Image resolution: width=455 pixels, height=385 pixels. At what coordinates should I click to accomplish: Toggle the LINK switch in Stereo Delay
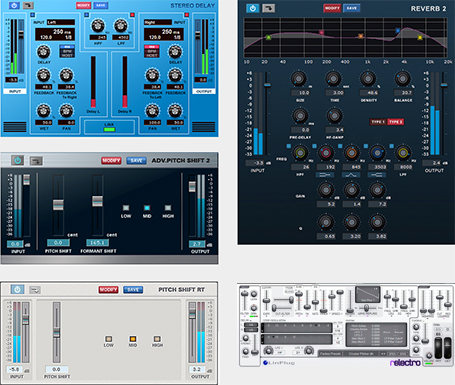(x=109, y=129)
